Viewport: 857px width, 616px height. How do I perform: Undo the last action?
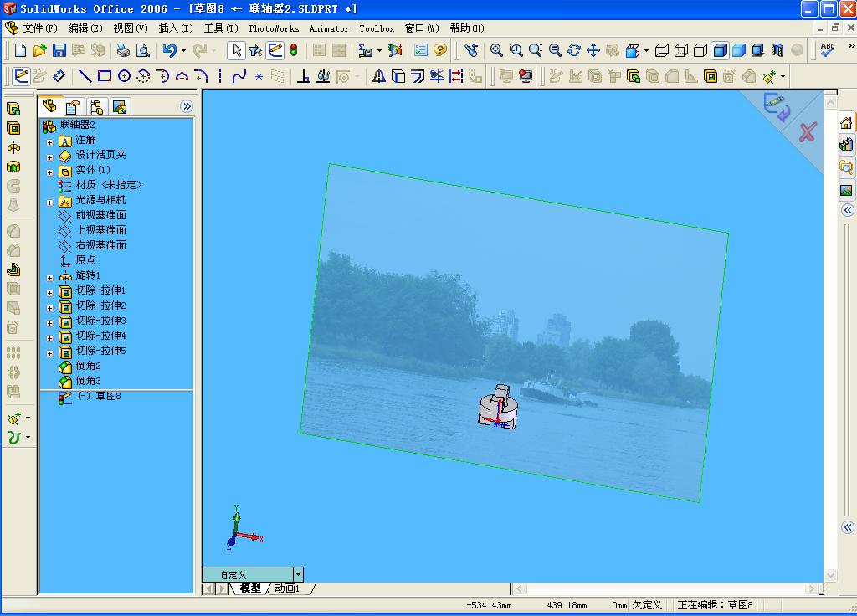pos(169,50)
